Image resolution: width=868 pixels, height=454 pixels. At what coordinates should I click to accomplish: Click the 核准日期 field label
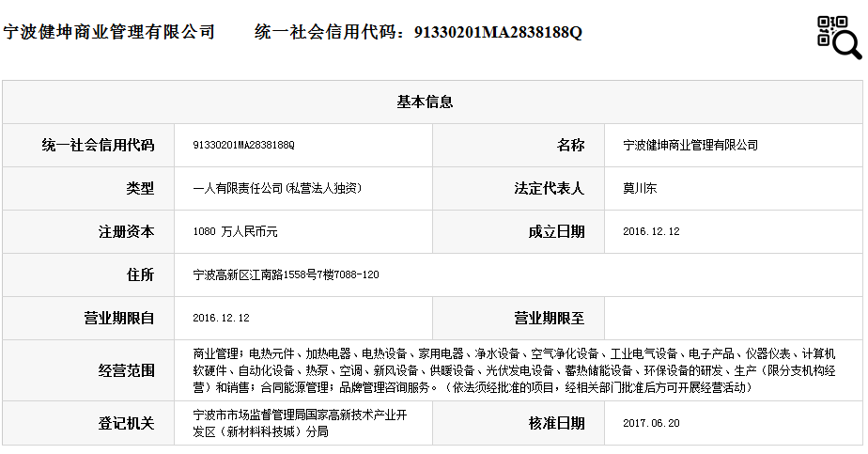coord(556,424)
